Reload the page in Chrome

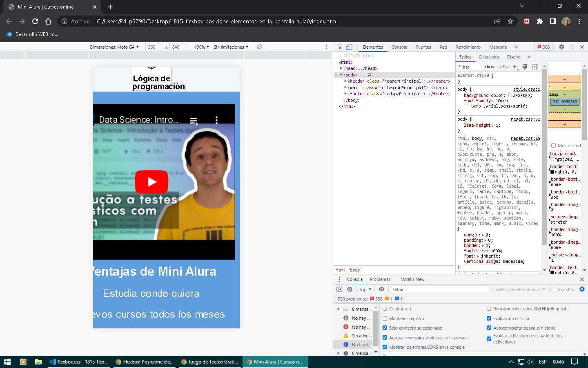[35, 21]
